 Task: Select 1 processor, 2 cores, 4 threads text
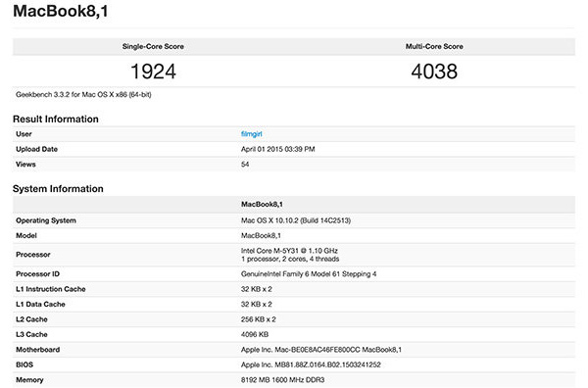coord(290,259)
